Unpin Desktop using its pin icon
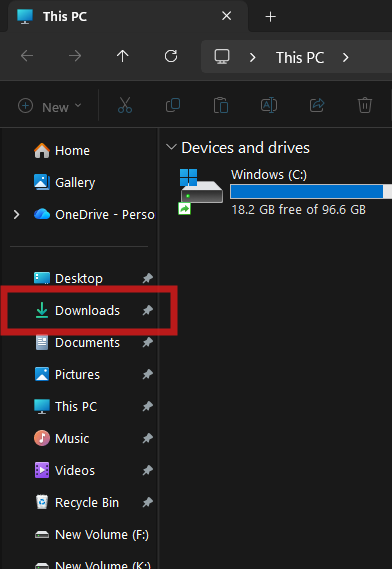This screenshot has width=392, height=569. point(147,278)
